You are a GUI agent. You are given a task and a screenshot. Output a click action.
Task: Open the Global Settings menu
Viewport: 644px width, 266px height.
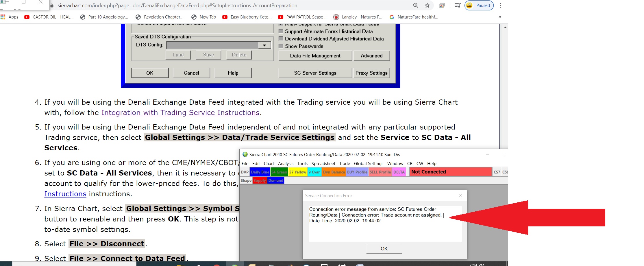coord(369,163)
